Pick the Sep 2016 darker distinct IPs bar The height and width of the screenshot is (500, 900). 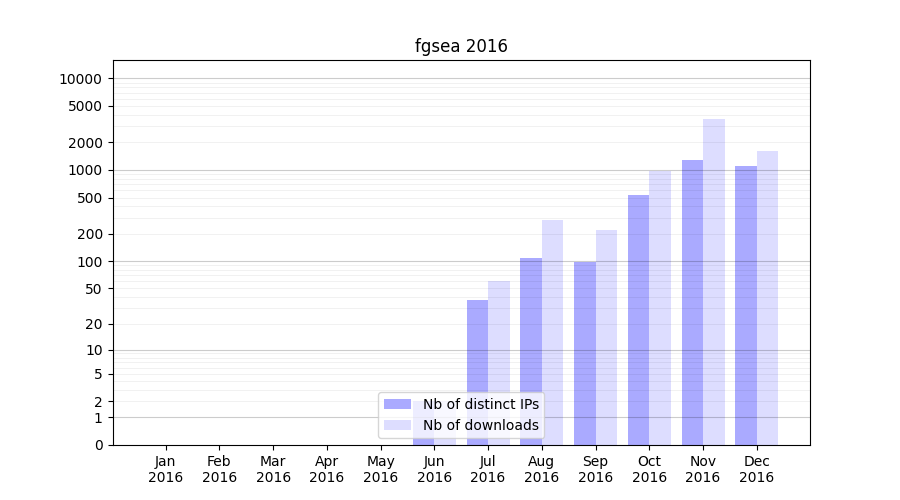click(x=585, y=352)
